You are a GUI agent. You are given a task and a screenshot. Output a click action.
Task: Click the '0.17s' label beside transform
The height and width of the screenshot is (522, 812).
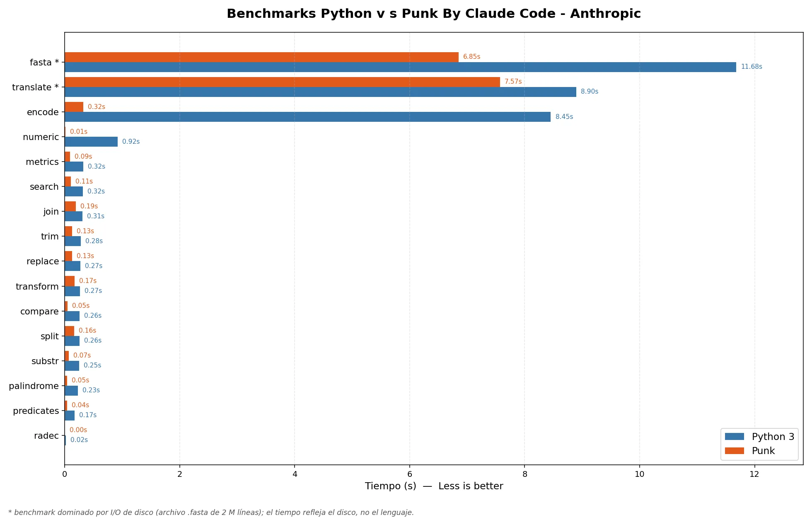click(88, 281)
